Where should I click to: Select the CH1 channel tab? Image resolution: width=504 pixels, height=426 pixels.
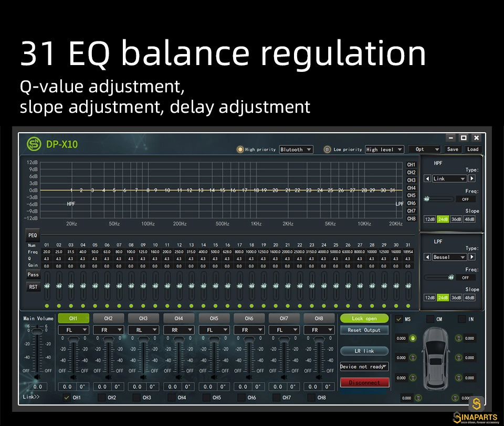[x=73, y=318]
